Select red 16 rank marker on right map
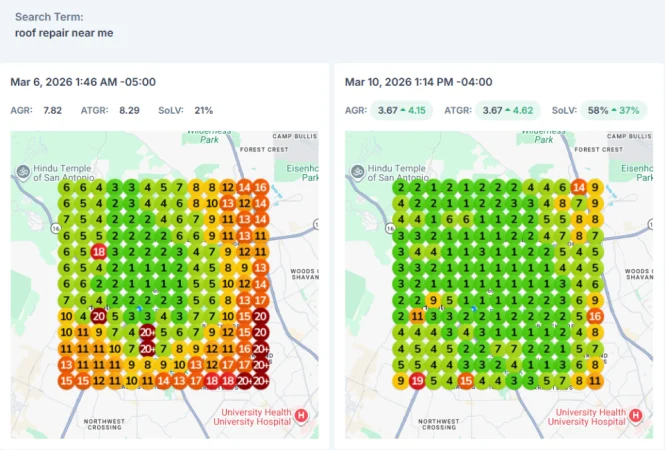The image size is (665, 450). click(595, 316)
